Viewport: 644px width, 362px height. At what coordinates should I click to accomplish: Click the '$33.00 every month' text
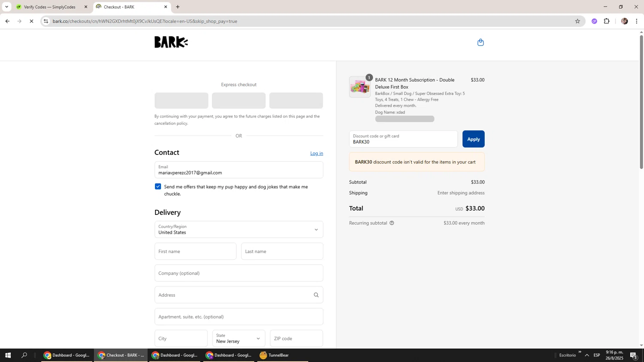click(464, 223)
